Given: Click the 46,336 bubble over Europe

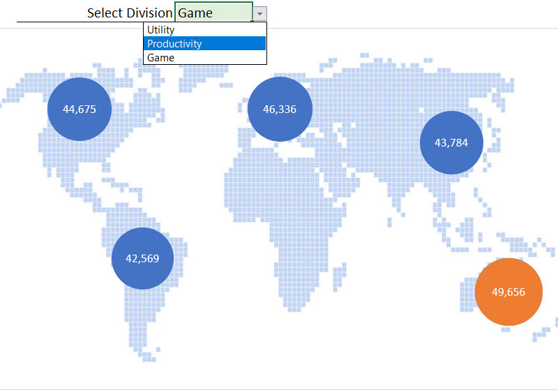Looking at the screenshot, I should [x=280, y=109].
